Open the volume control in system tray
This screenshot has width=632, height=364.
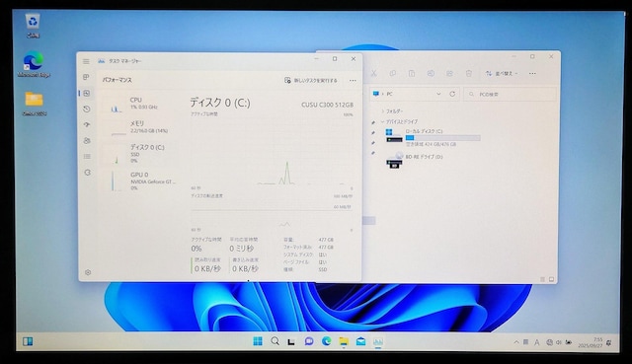coord(559,342)
